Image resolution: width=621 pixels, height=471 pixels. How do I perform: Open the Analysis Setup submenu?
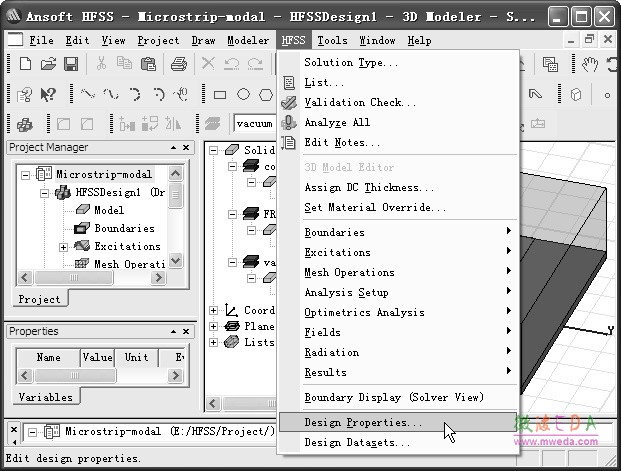point(398,292)
